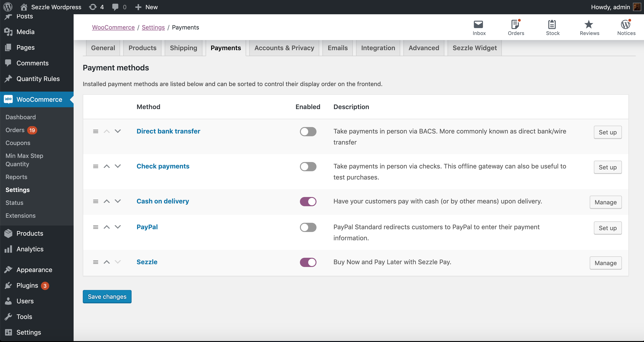Viewport: 644px width, 342px height.
Task: Open the comments bubble in admin bar
Action: coord(119,7)
